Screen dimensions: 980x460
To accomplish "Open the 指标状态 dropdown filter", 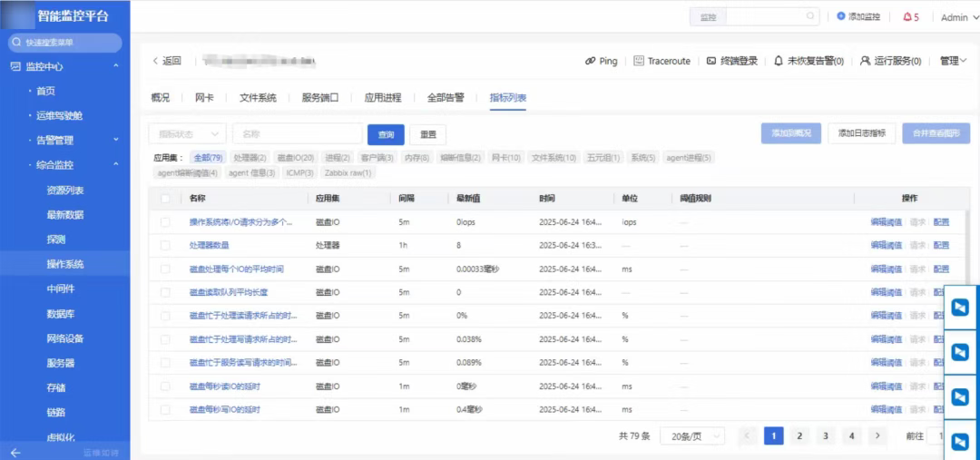I will pyautogui.click(x=187, y=134).
